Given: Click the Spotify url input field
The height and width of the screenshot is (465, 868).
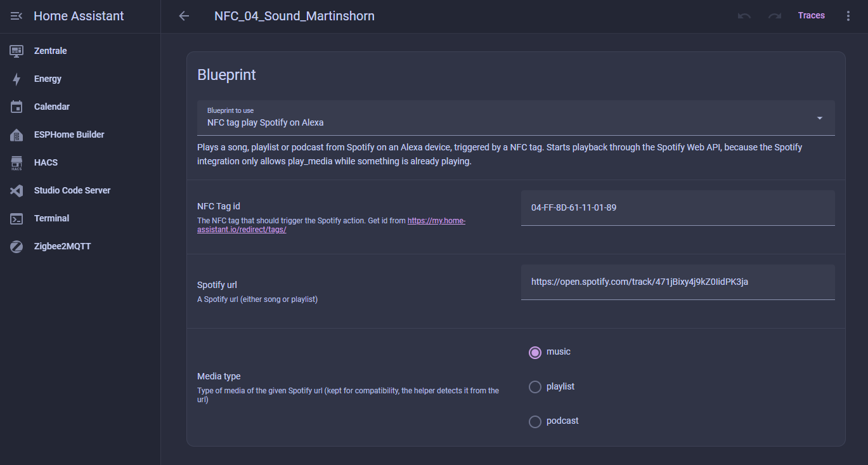Looking at the screenshot, I should tap(678, 282).
